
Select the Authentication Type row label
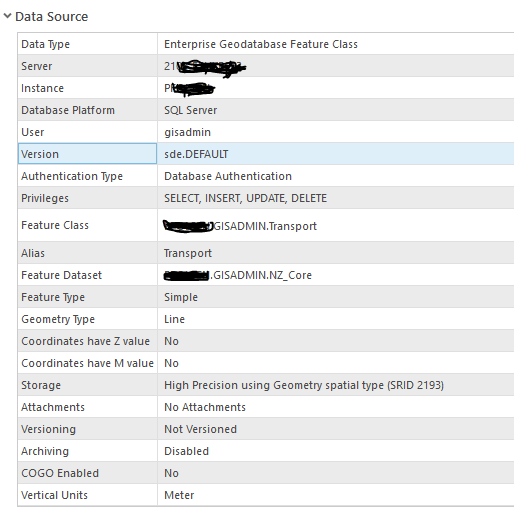pos(72,176)
